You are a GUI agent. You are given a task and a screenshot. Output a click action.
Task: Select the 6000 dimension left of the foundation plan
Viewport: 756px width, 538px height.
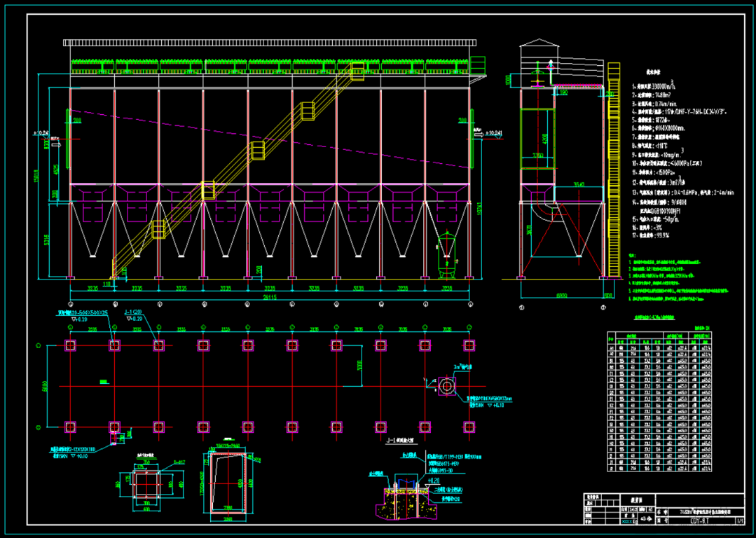click(x=44, y=387)
